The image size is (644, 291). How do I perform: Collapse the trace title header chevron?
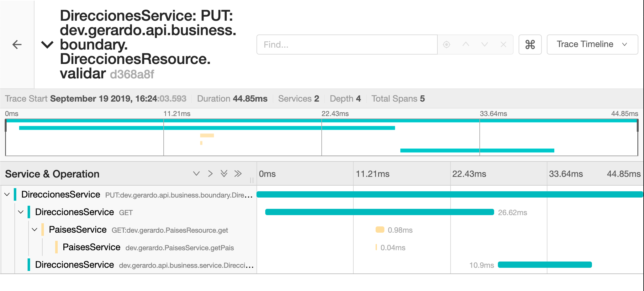click(x=47, y=45)
